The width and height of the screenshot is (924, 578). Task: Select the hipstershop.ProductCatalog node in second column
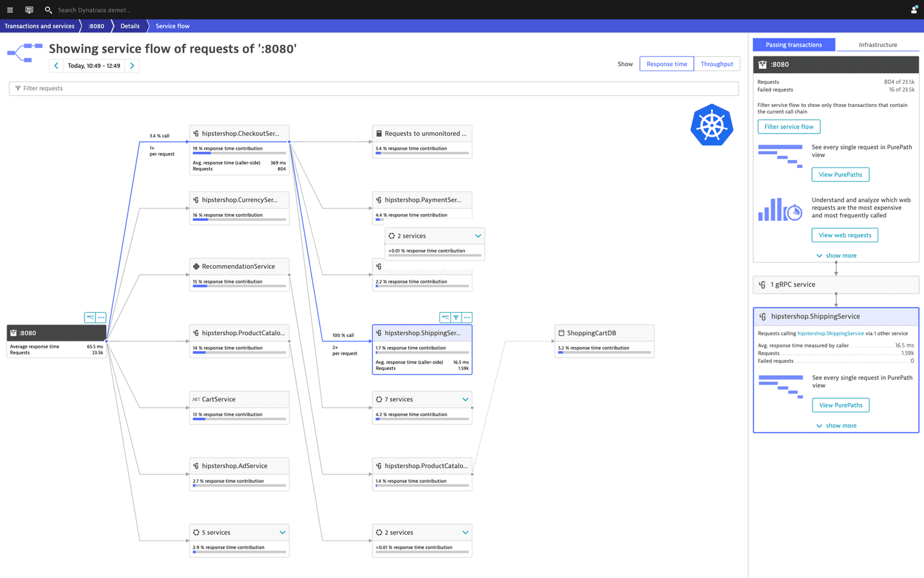point(422,474)
